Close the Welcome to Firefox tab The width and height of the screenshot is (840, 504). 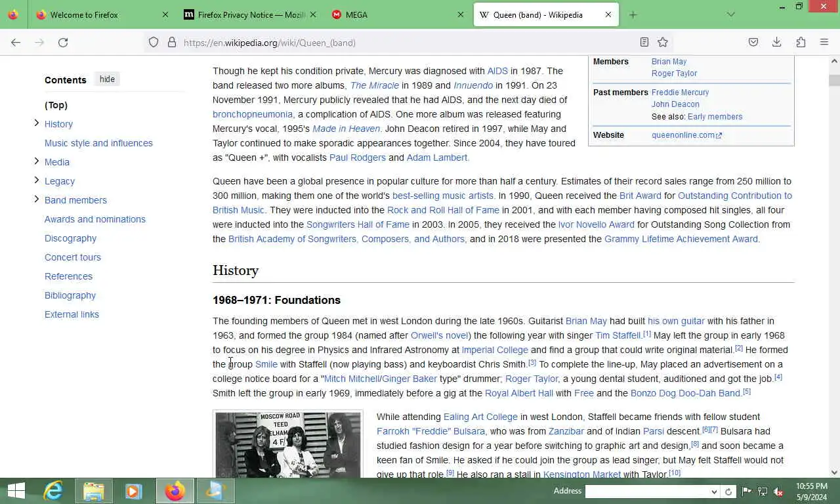(165, 14)
